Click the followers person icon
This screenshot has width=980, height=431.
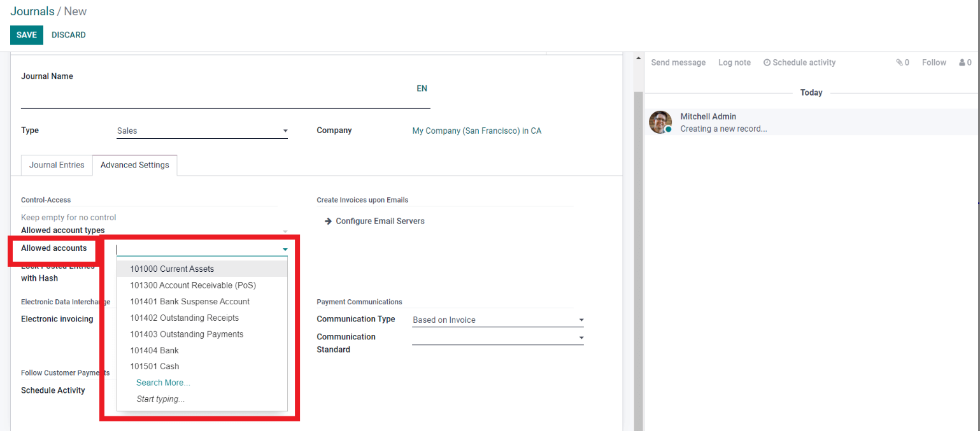pos(961,62)
